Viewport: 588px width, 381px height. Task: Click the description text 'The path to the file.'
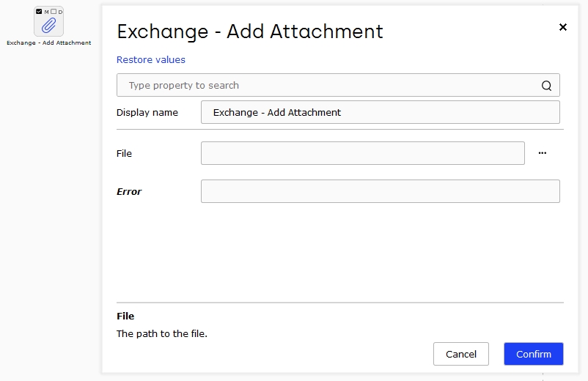point(161,333)
